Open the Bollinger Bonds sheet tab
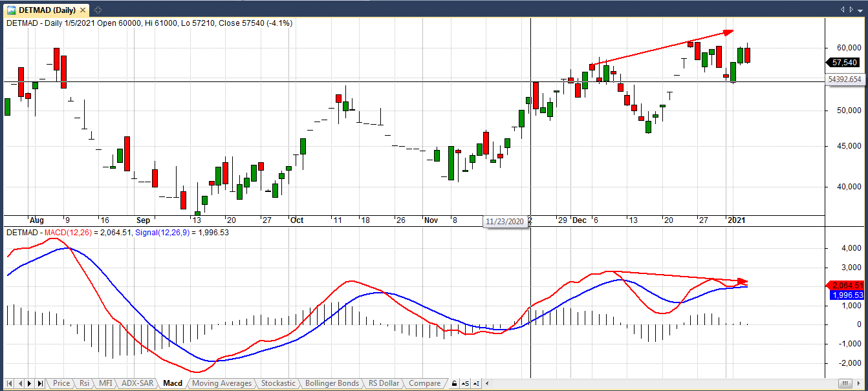 (331, 384)
